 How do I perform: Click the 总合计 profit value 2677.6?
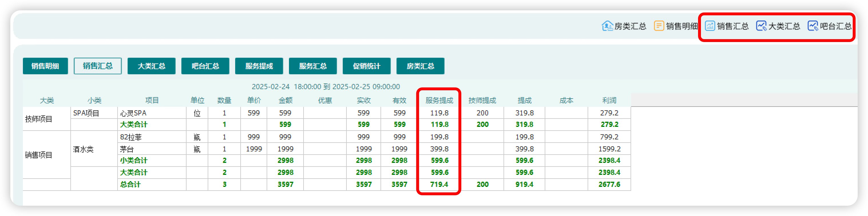coord(609,184)
